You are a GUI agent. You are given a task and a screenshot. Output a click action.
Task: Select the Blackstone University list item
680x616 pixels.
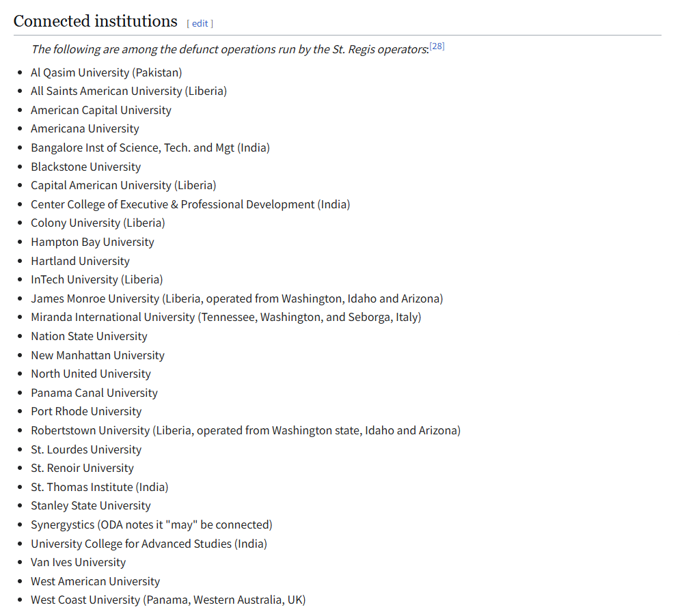(85, 167)
